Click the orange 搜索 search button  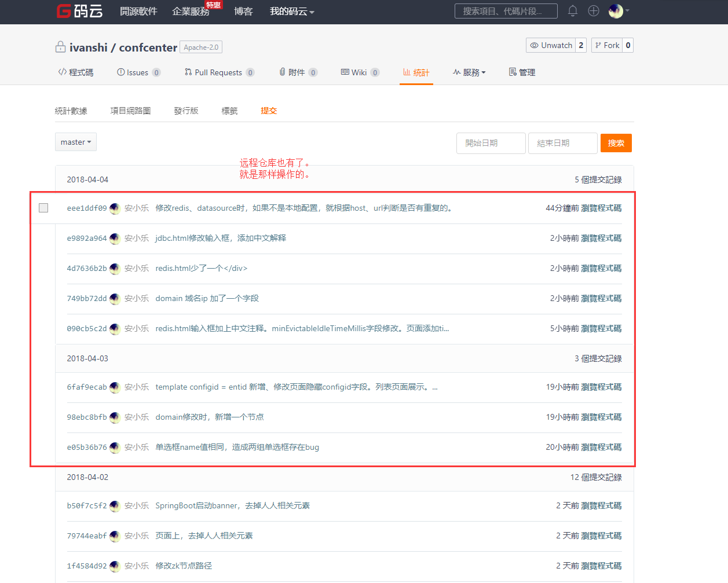click(x=616, y=143)
